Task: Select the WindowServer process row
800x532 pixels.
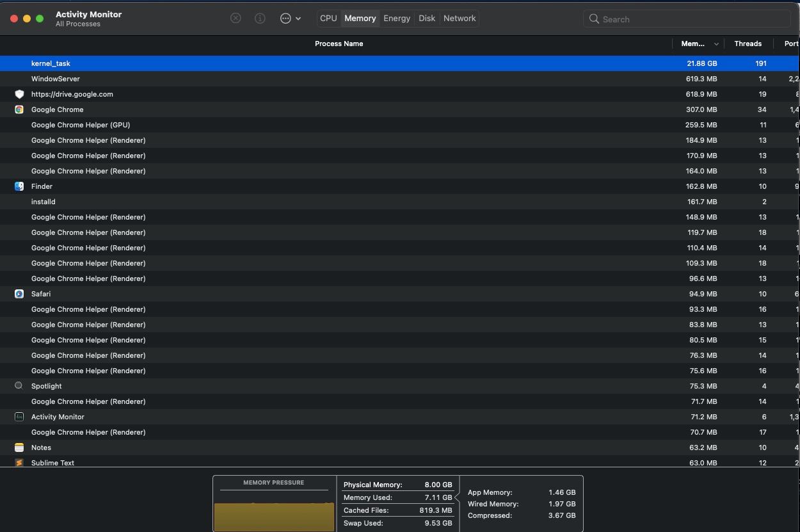Action: pyautogui.click(x=400, y=79)
